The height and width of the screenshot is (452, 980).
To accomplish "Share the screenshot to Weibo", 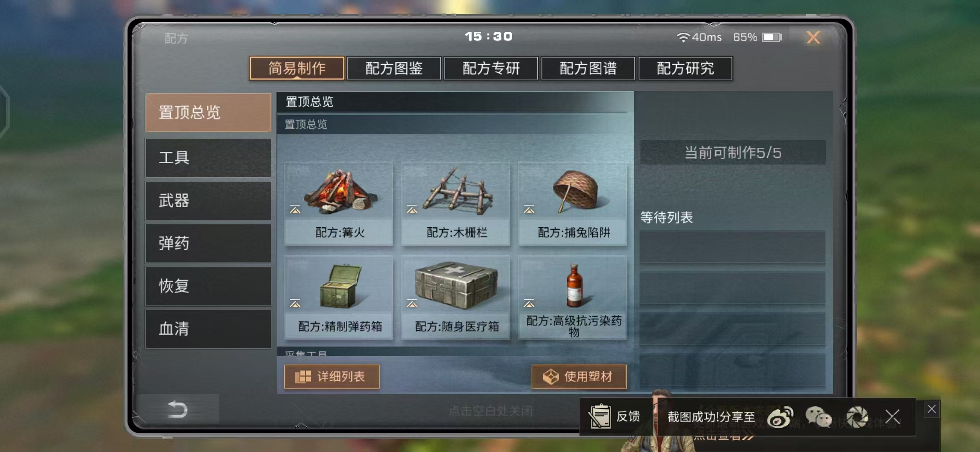I will tap(780, 417).
